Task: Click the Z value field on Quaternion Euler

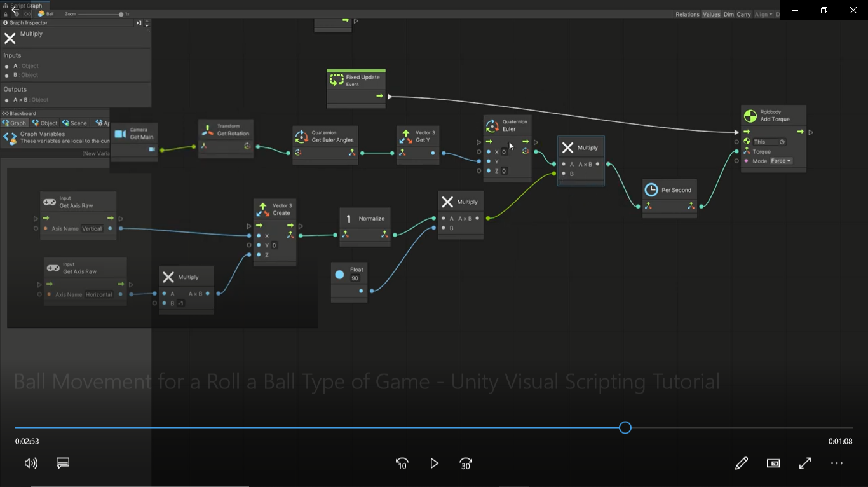Action: 504,171
